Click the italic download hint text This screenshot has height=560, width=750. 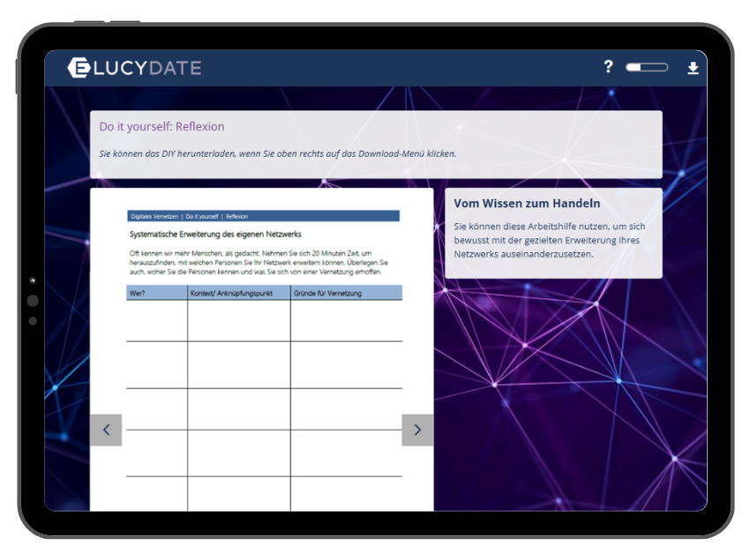coord(277,153)
